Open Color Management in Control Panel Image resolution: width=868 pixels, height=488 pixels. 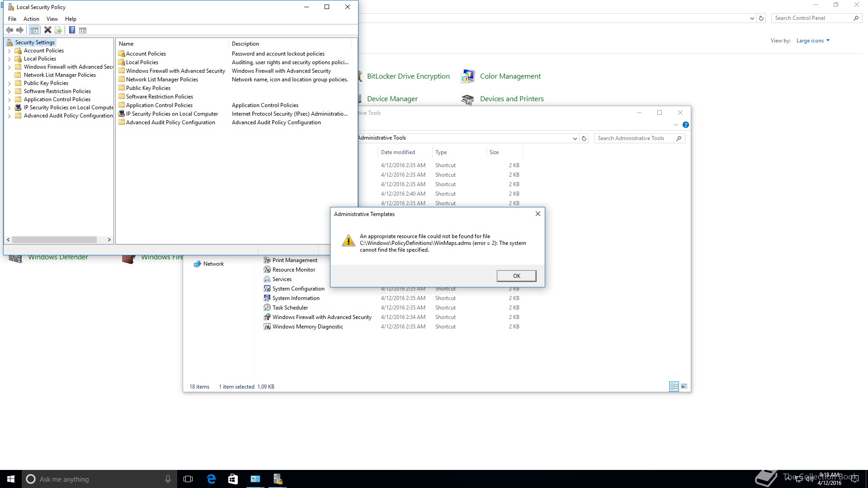(x=510, y=76)
